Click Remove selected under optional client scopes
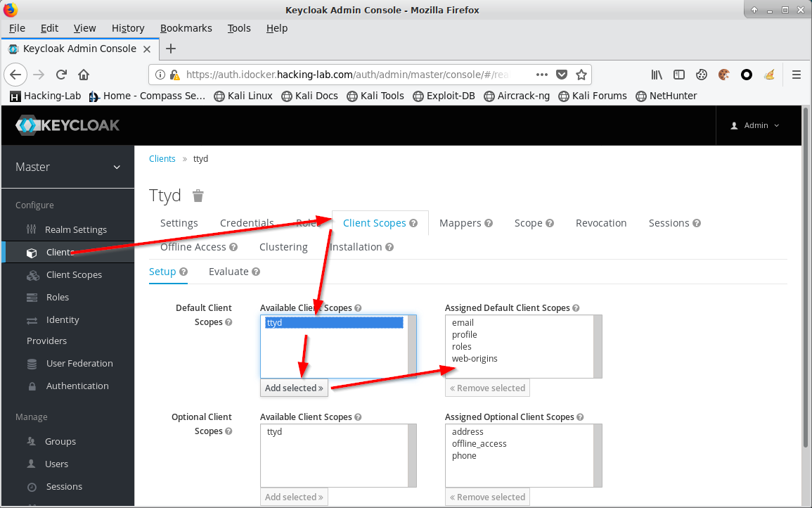Image resolution: width=812 pixels, height=508 pixels. pos(487,497)
